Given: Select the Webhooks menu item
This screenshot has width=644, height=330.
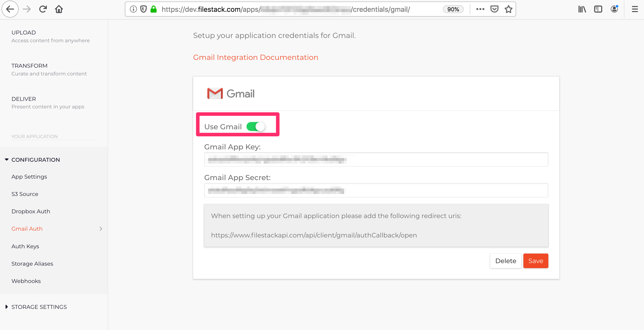Looking at the screenshot, I should point(26,281).
